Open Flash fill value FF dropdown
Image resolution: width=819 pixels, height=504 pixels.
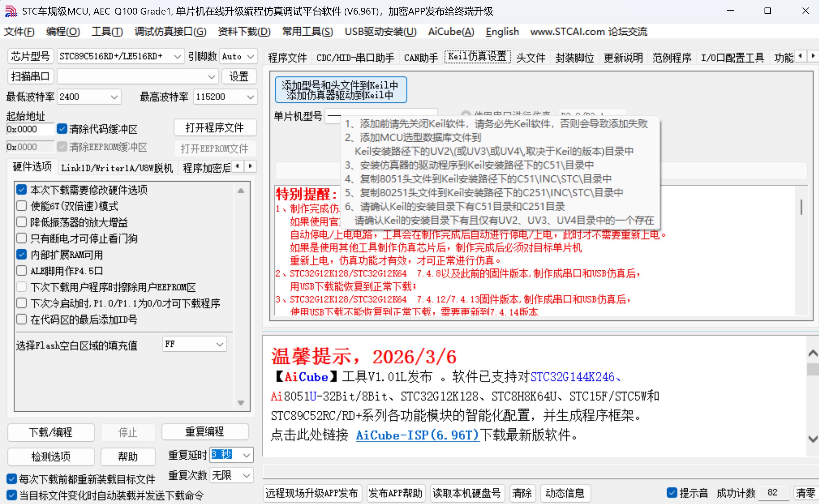tap(195, 344)
